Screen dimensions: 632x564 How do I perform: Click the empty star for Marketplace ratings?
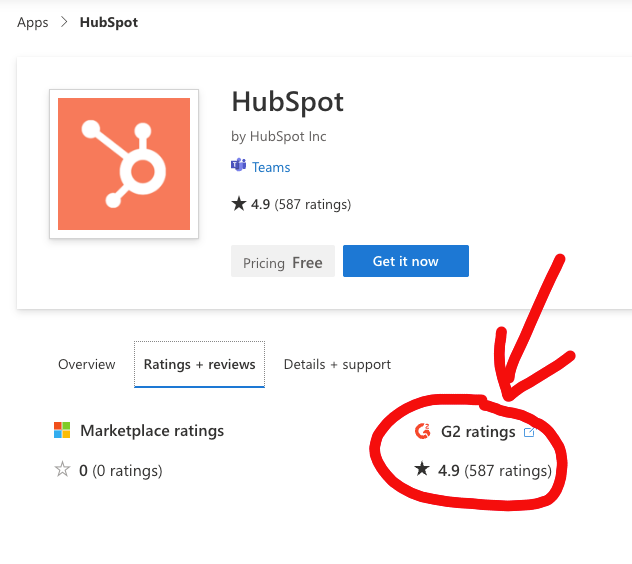point(62,469)
